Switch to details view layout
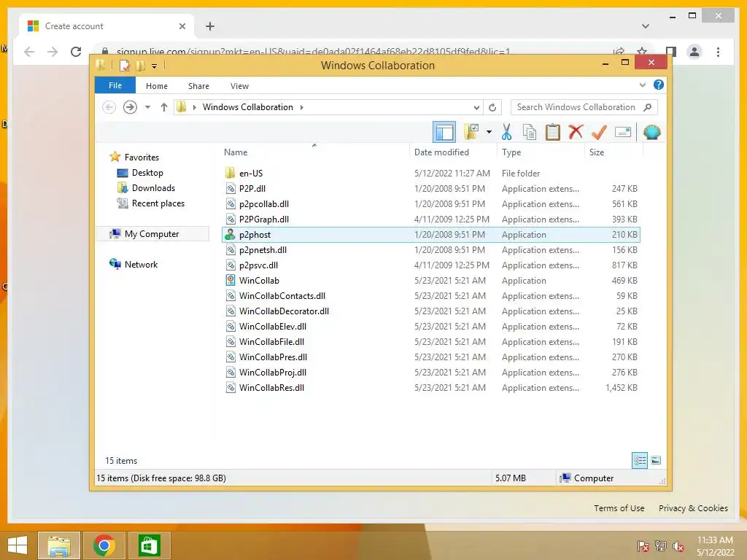This screenshot has width=747, height=560. point(640,460)
